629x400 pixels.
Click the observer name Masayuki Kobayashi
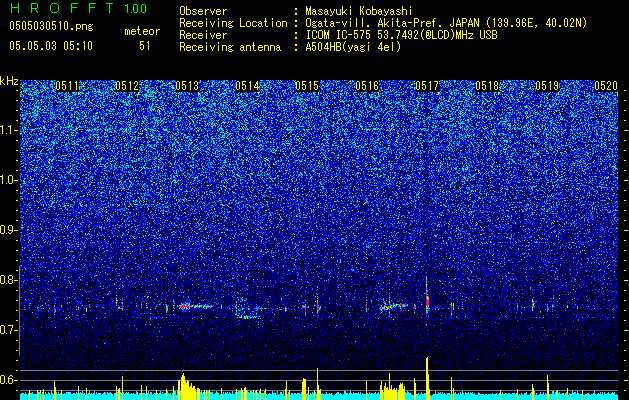point(359,11)
